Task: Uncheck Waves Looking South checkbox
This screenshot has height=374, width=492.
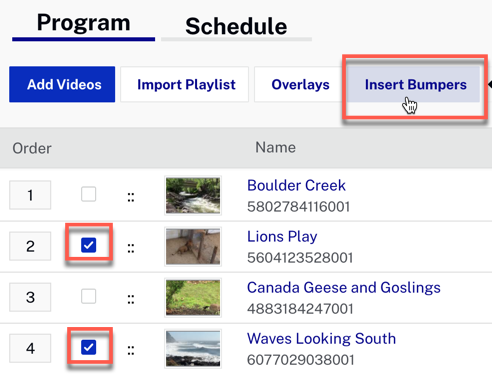Action: (x=89, y=347)
